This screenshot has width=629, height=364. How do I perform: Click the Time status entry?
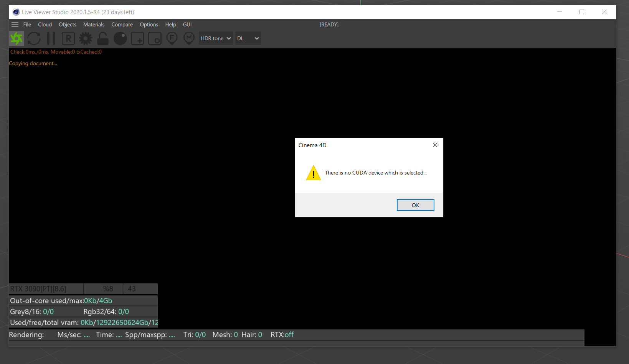[109, 335]
